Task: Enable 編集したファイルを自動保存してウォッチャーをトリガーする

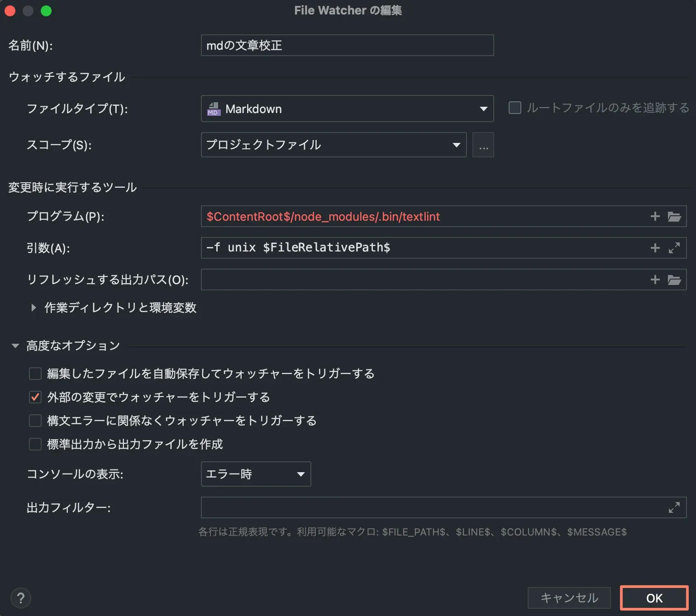Action: [x=35, y=374]
